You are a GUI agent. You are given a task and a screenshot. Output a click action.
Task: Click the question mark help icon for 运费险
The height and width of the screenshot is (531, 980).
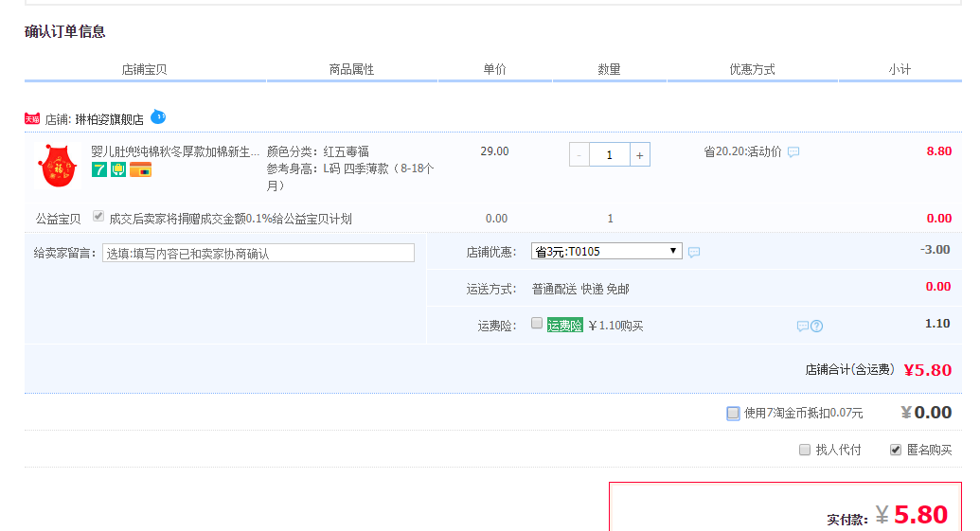tap(817, 327)
